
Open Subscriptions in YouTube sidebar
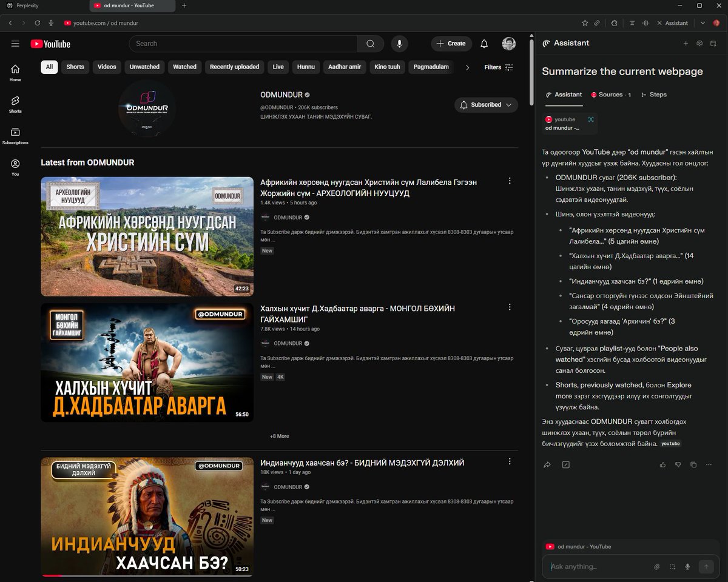15,136
